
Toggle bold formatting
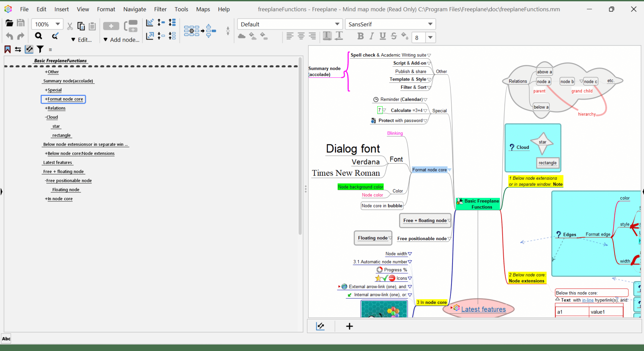tap(360, 36)
